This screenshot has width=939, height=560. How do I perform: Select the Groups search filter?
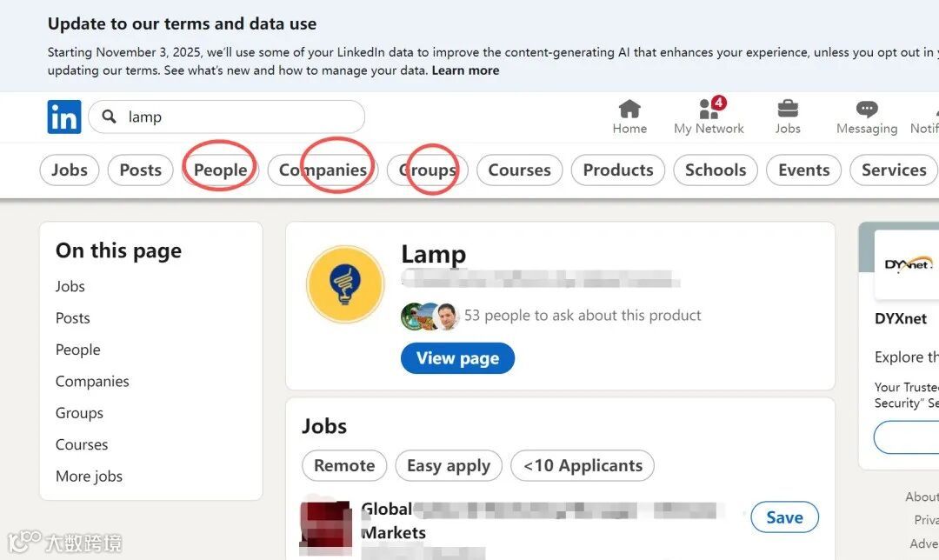pos(428,170)
